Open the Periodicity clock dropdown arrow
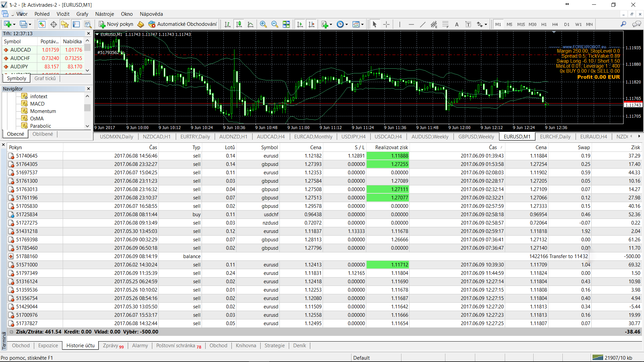The image size is (644, 362). tap(346, 24)
